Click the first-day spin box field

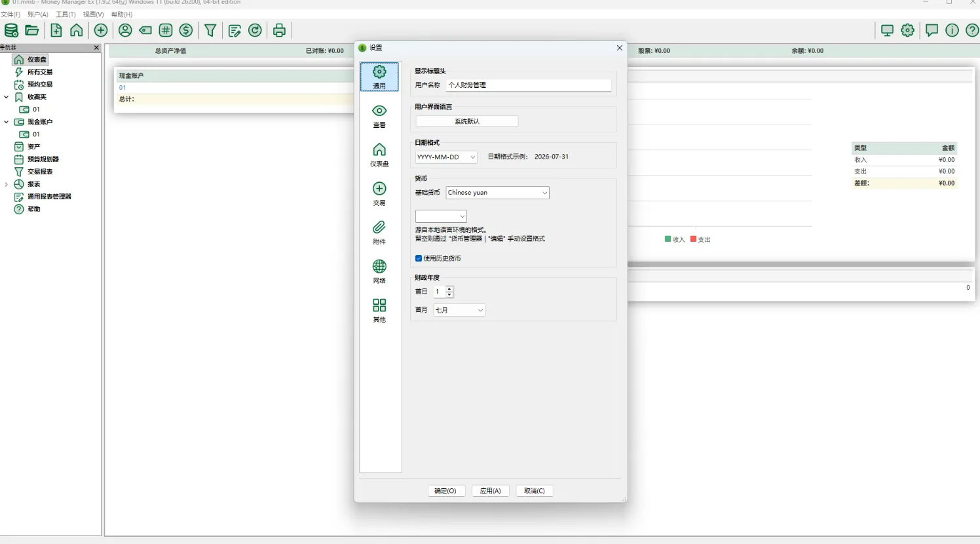pos(440,292)
